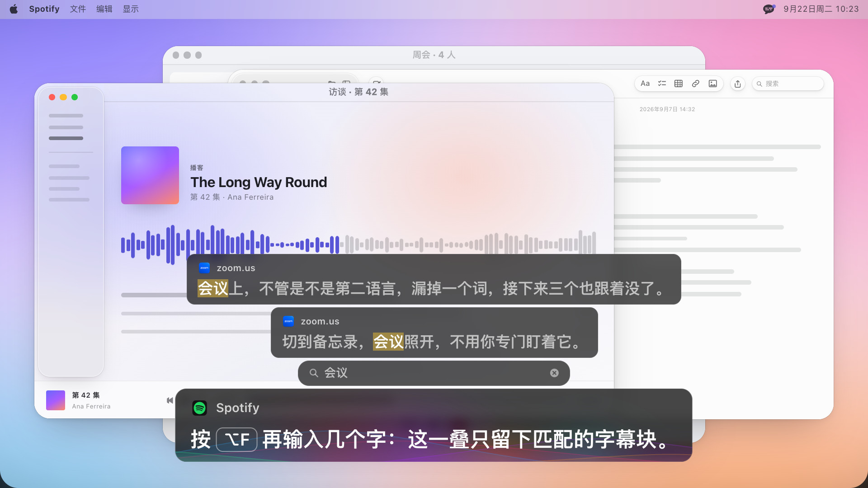868x488 pixels.
Task: Click the captions bubble icon in menu bar
Action: 769,9
